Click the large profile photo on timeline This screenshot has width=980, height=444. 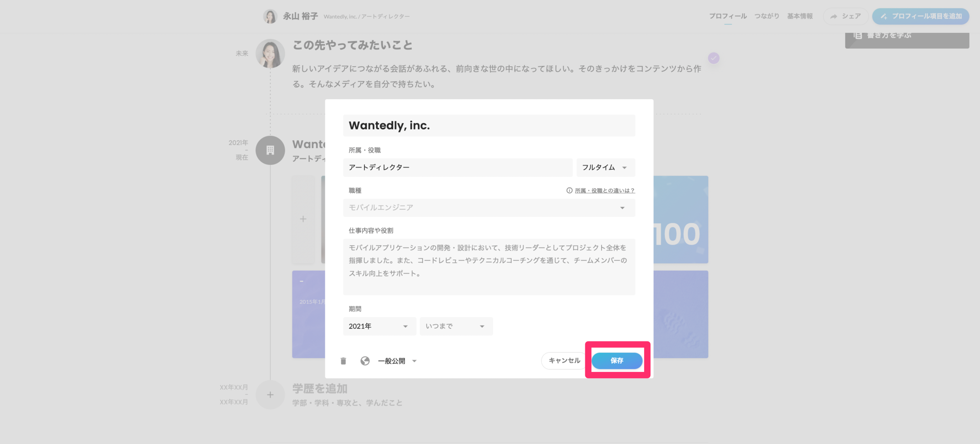(x=270, y=54)
